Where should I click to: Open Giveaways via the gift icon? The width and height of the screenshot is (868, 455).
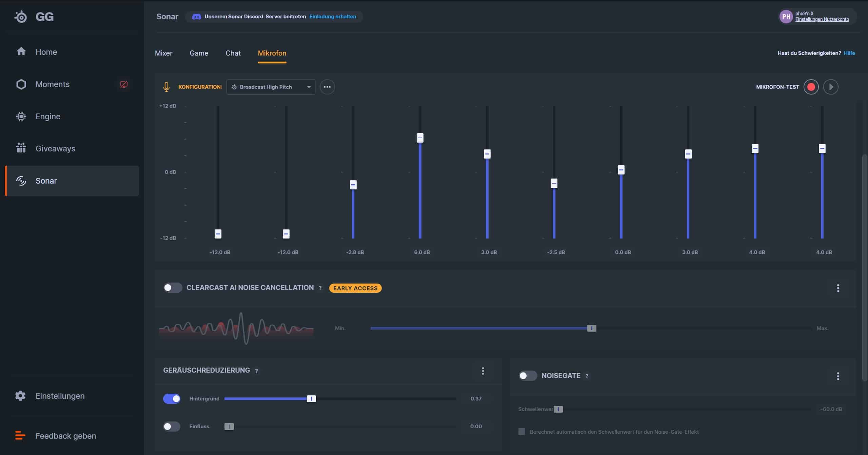click(21, 148)
